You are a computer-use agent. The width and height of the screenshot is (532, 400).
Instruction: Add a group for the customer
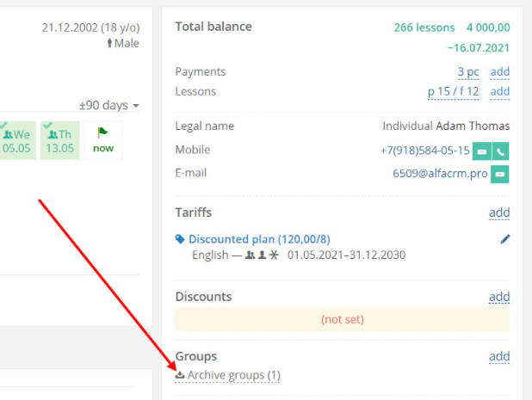[x=499, y=356]
